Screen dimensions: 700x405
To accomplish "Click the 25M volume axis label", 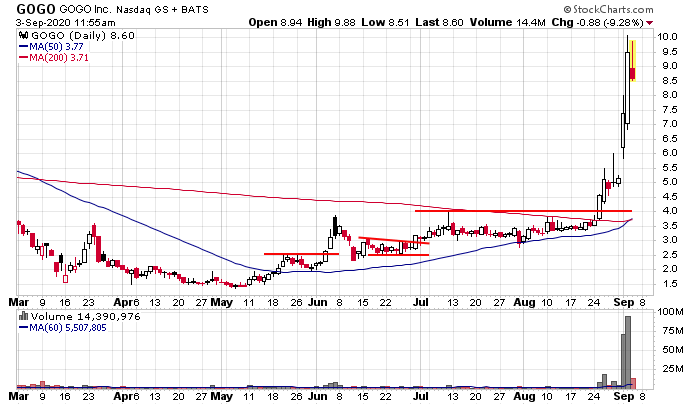I will click(x=673, y=369).
